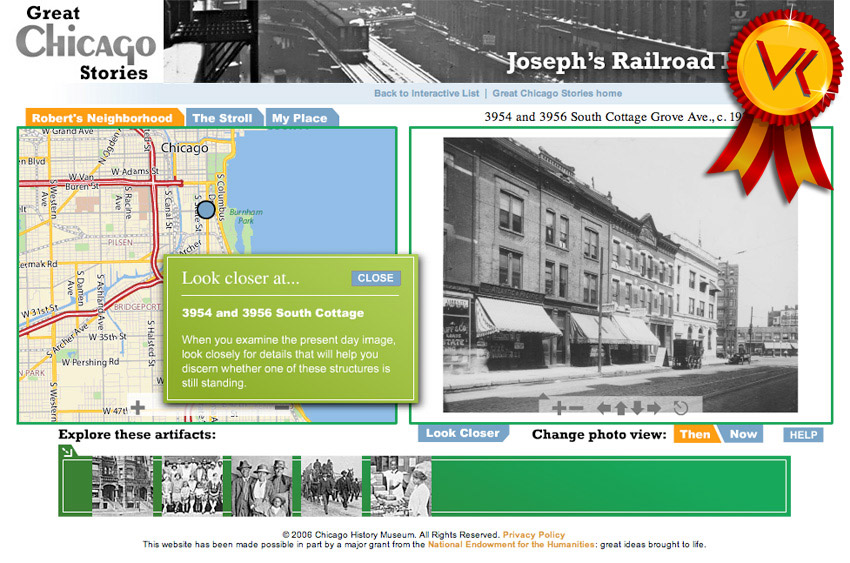Open the group of children artifact thumbnail
Image resolution: width=850 pixels, height=563 pixels.
click(x=192, y=486)
